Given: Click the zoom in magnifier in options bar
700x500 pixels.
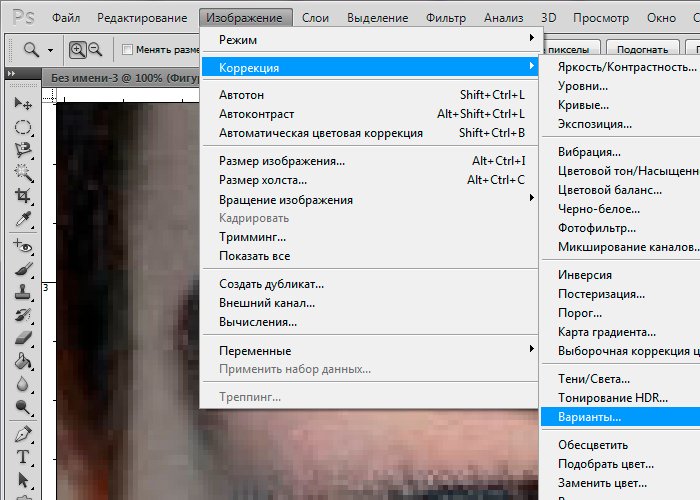Looking at the screenshot, I should click(78, 50).
